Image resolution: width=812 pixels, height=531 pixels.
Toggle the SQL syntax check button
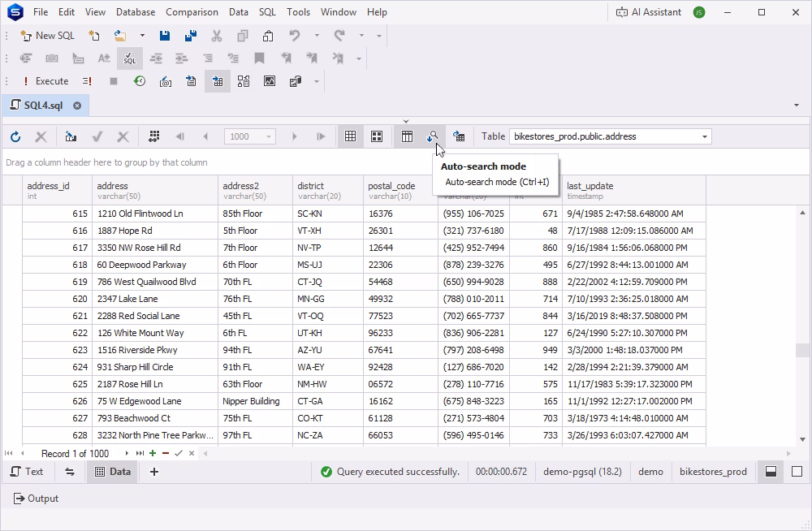[x=129, y=58]
